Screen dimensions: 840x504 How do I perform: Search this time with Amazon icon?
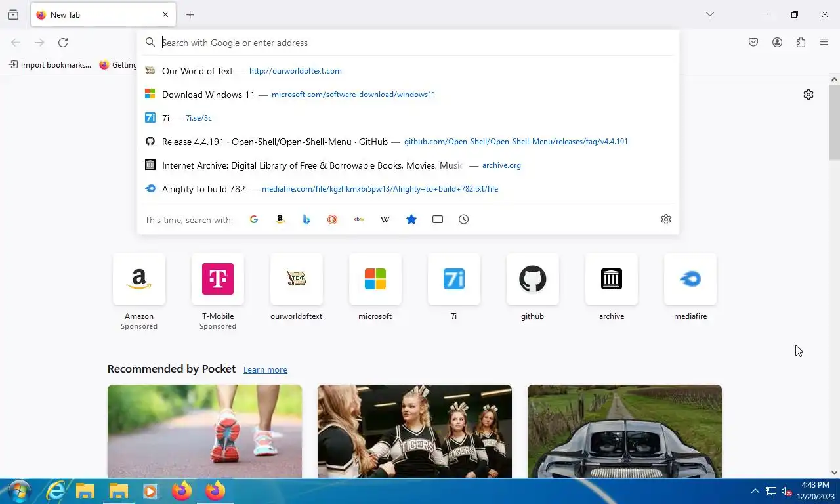pyautogui.click(x=280, y=219)
